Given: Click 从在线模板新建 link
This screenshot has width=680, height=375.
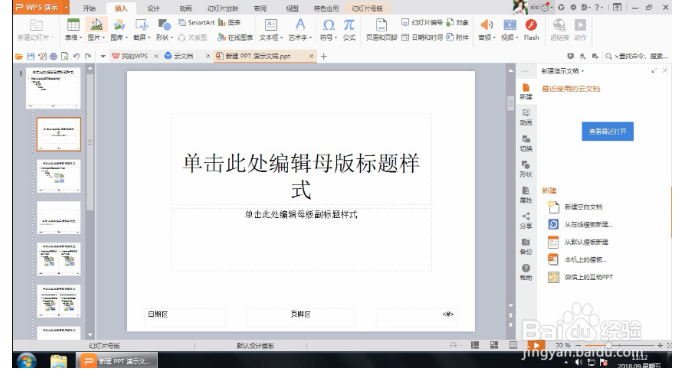Looking at the screenshot, I should (x=588, y=224).
